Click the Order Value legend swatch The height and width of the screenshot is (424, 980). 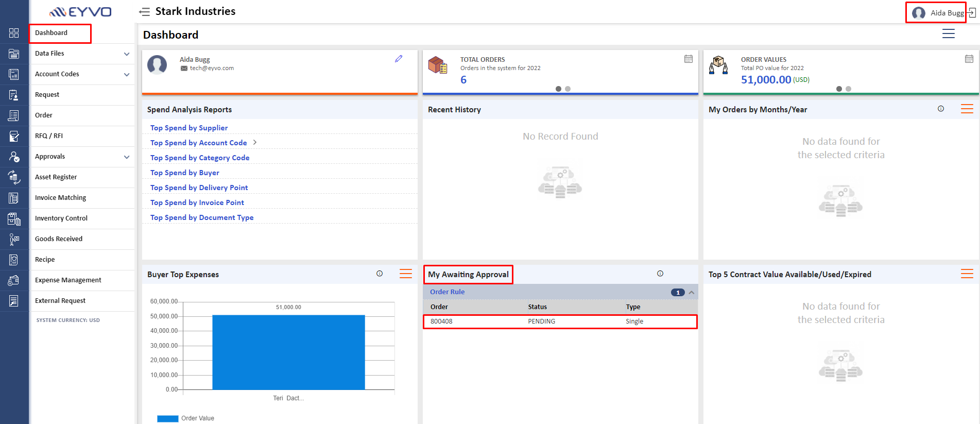(168, 418)
